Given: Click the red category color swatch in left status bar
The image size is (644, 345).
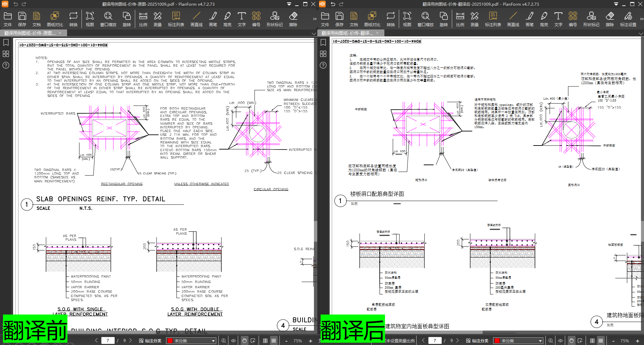Looking at the screenshot, I should click(x=170, y=341).
